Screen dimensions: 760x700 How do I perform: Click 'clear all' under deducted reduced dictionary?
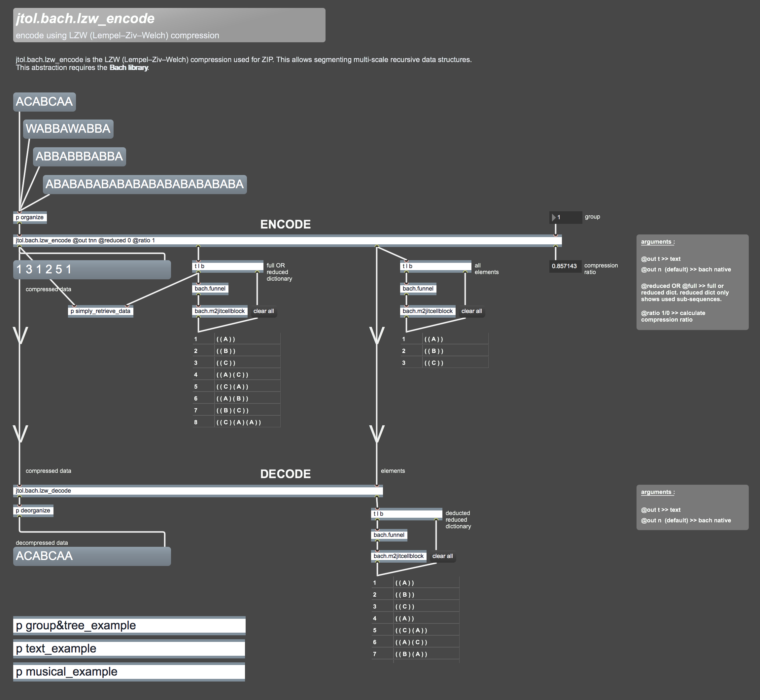[442, 556]
